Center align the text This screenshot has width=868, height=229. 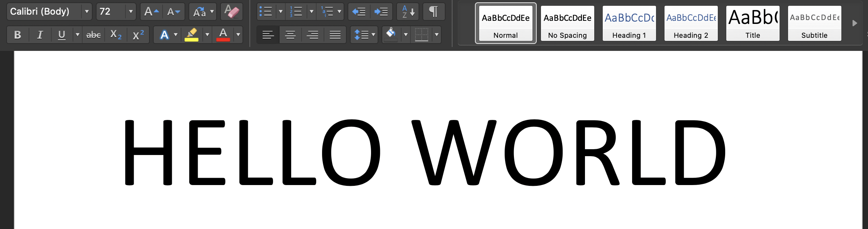[290, 35]
